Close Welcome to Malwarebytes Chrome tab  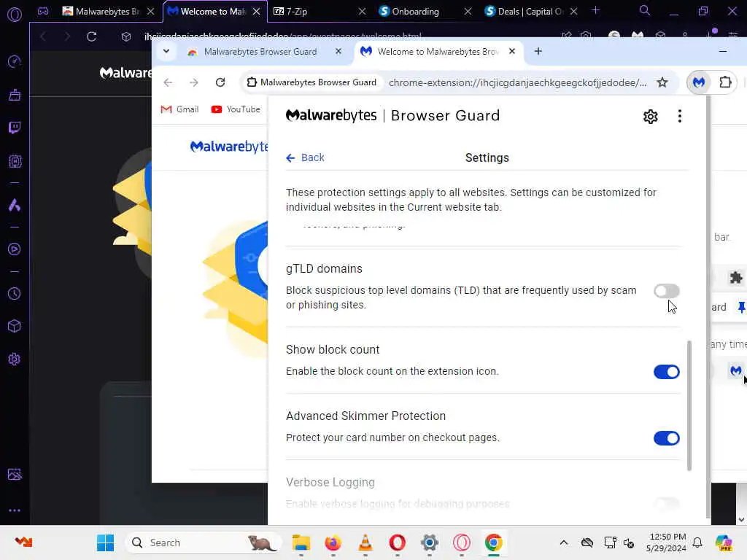point(511,51)
